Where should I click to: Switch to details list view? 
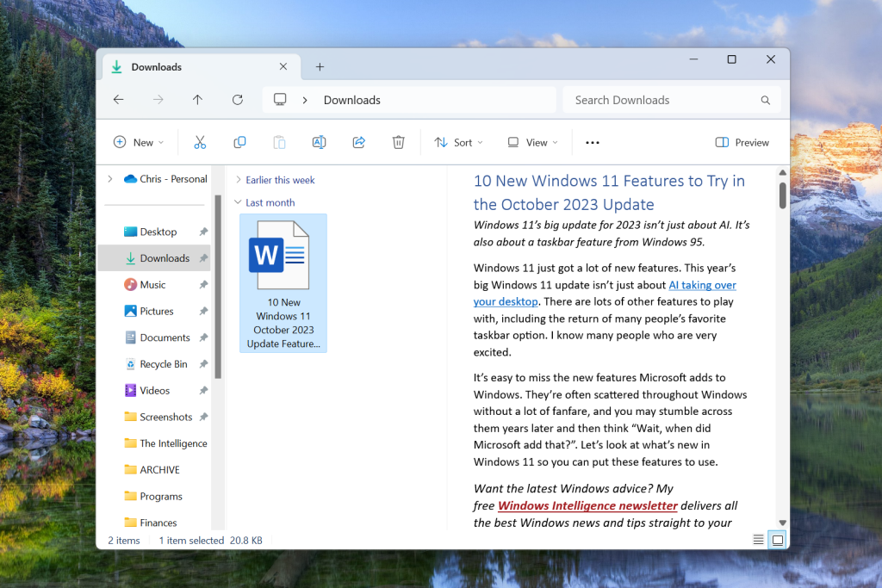[x=758, y=540]
